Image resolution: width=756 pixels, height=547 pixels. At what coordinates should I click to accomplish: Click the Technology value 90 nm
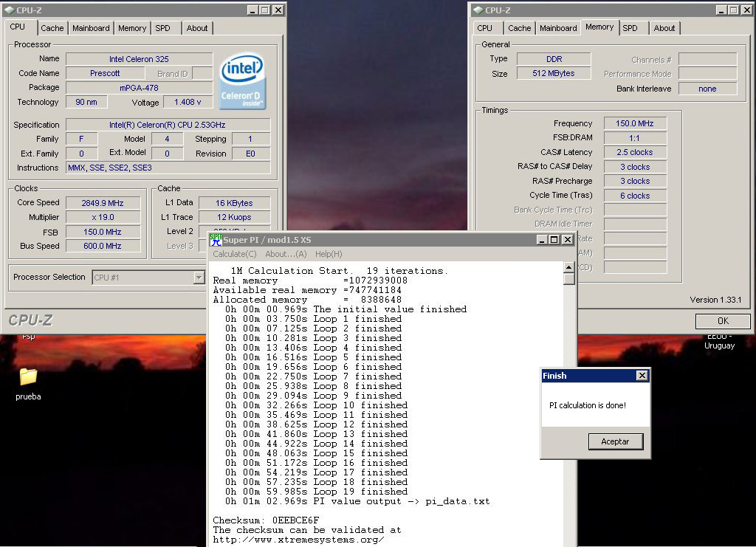tap(86, 102)
